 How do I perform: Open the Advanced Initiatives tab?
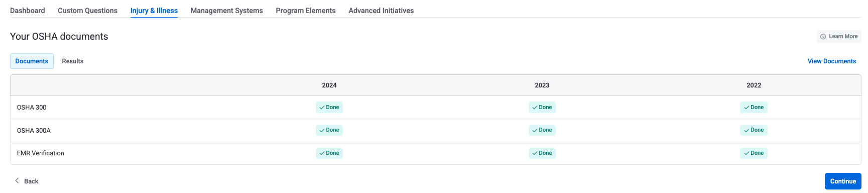click(x=381, y=11)
